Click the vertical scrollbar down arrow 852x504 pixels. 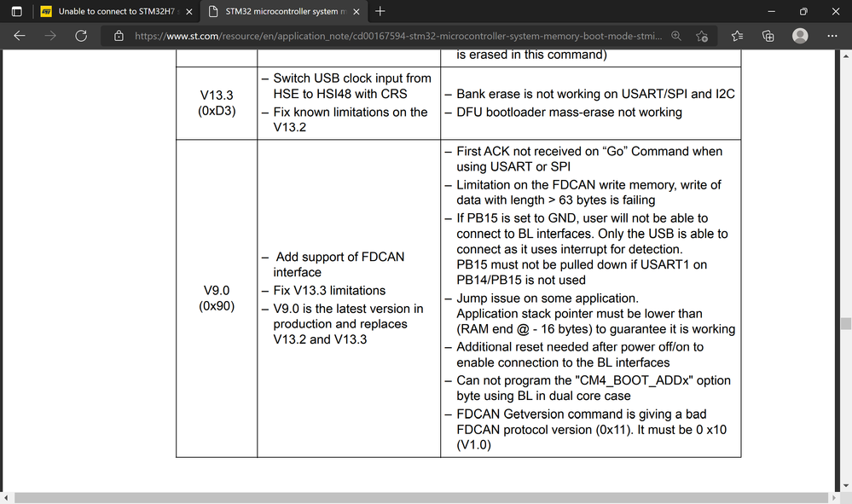click(x=846, y=486)
